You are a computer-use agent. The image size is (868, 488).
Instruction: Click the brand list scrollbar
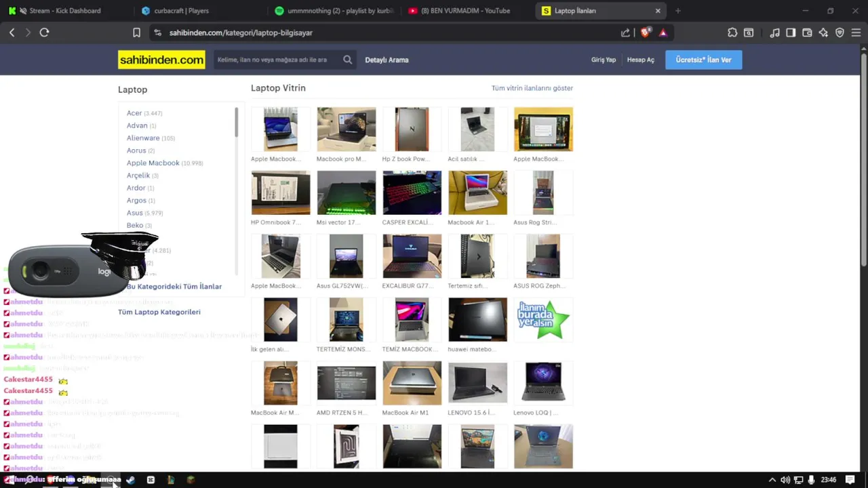click(x=237, y=122)
